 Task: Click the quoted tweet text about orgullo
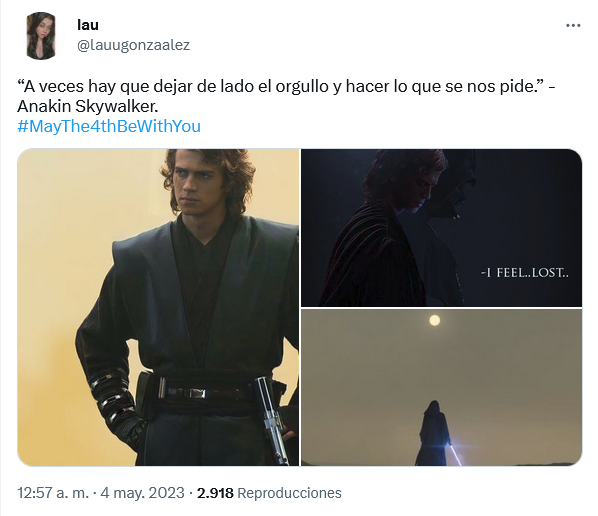pyautogui.click(x=286, y=87)
